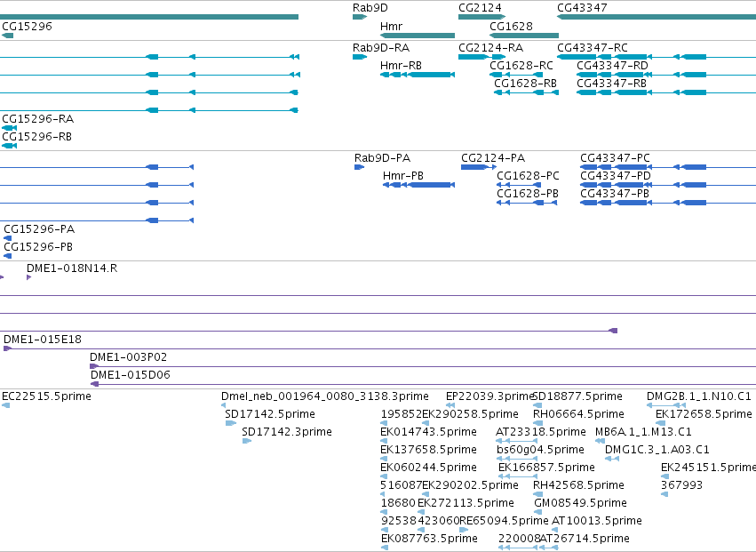This screenshot has height=552, width=756.
Task: Select the Hmr gene bar
Action: 417,36
